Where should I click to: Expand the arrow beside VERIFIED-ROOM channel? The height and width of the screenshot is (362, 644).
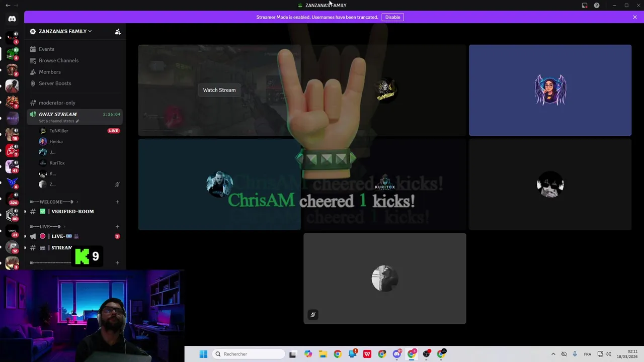tap(25, 212)
